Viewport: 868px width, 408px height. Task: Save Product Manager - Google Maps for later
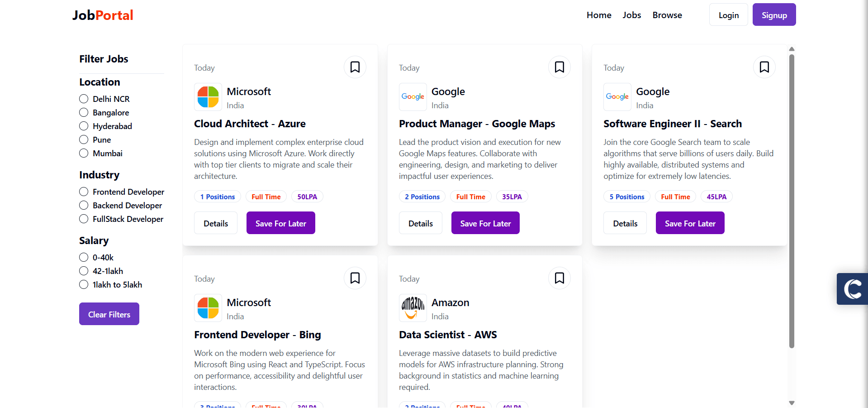click(x=485, y=223)
